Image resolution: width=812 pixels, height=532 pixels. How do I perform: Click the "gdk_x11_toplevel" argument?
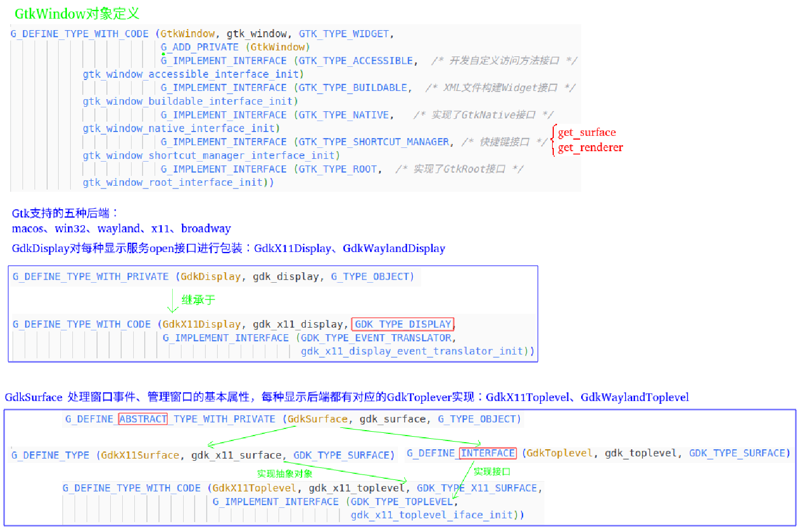tap(357, 488)
